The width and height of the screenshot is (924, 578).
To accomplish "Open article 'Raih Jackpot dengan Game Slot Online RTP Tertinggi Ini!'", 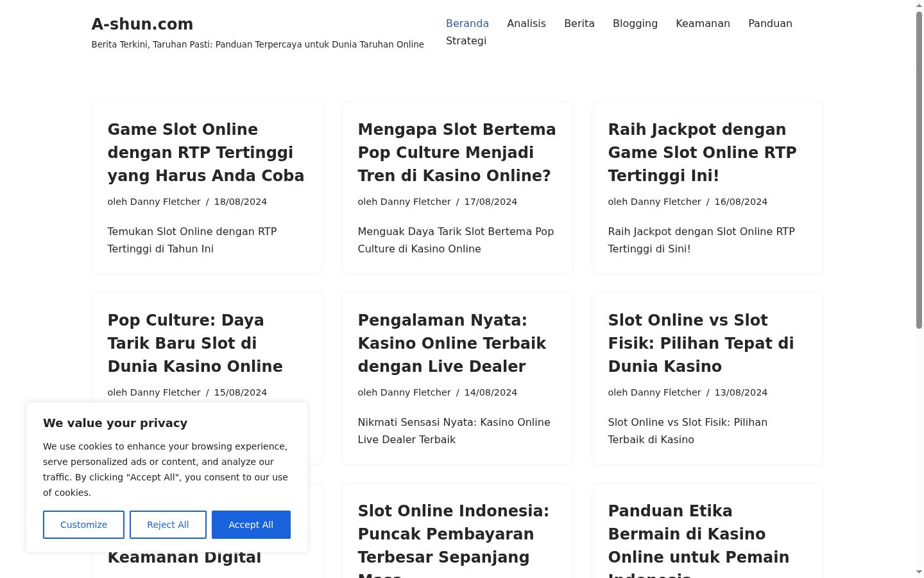I will coord(702,152).
